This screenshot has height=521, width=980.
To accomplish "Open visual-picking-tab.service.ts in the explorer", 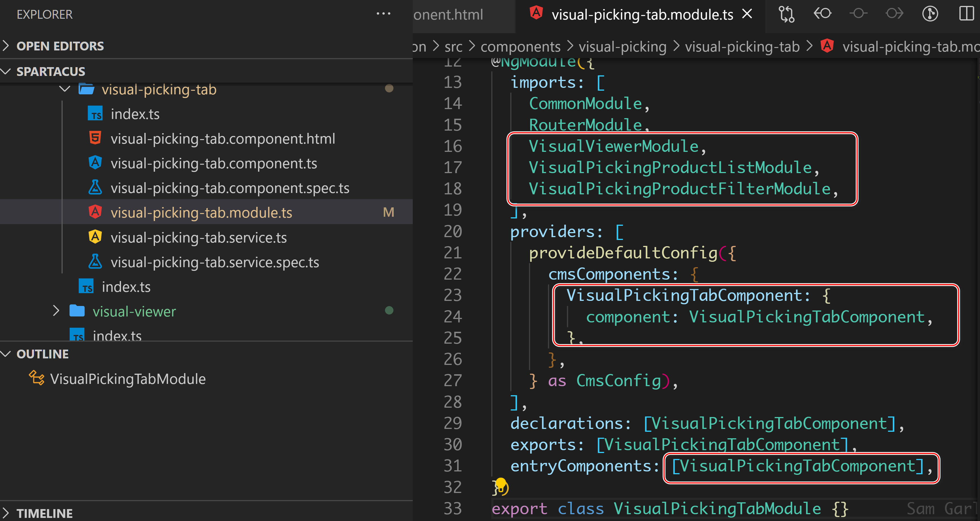I will pyautogui.click(x=198, y=238).
